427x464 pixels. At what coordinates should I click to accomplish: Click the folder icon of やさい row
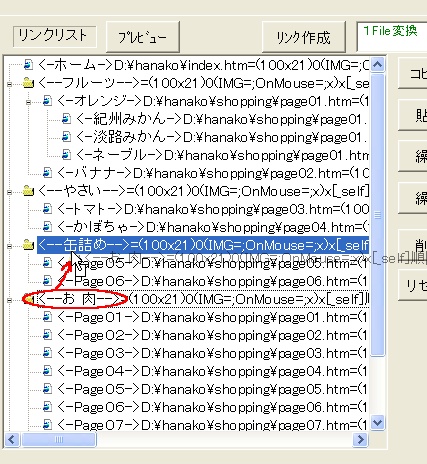[x=28, y=191]
